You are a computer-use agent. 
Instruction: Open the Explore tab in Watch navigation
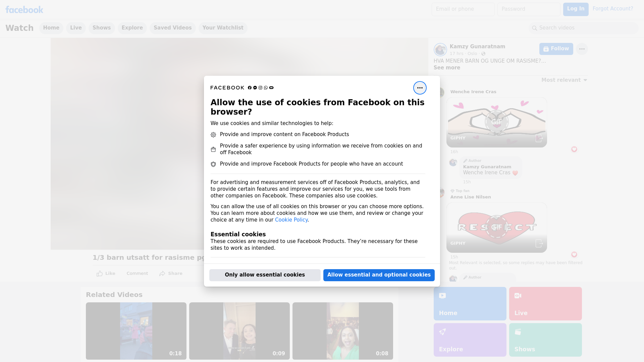(132, 28)
